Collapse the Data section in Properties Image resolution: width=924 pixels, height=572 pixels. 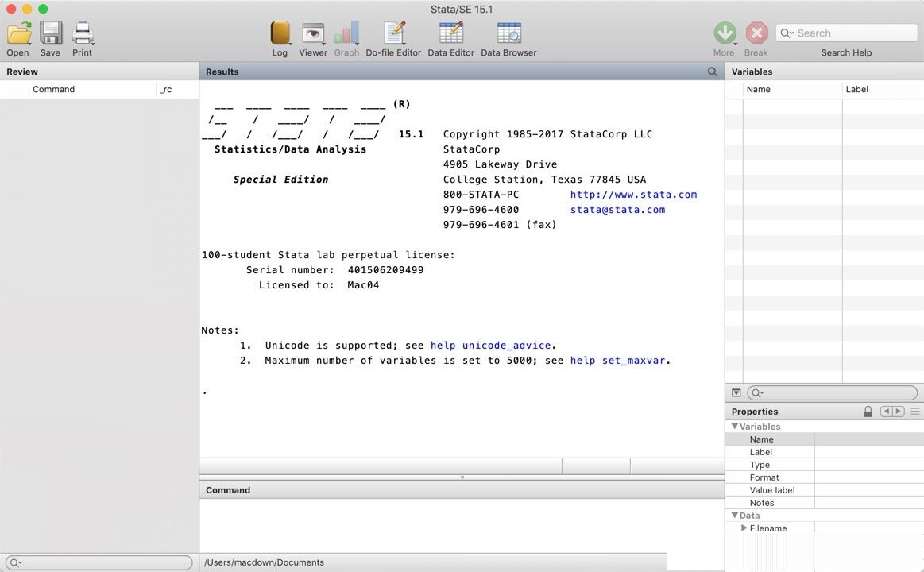click(x=734, y=515)
